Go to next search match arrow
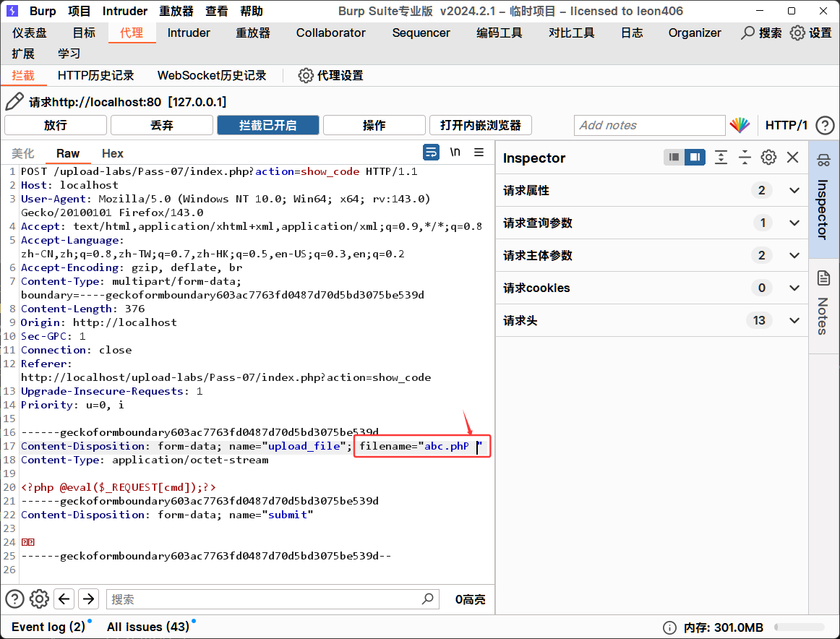Viewport: 840px width, 639px height. (x=88, y=599)
